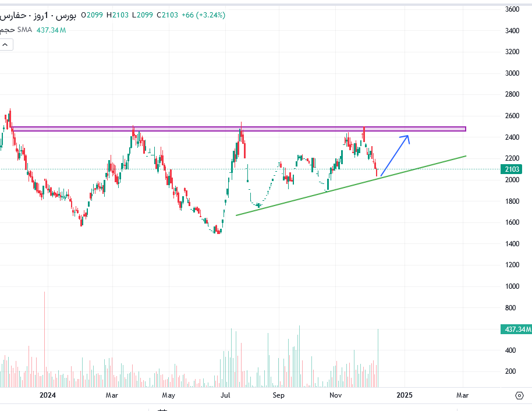Click the 2400 price axis label

[x=512, y=137]
